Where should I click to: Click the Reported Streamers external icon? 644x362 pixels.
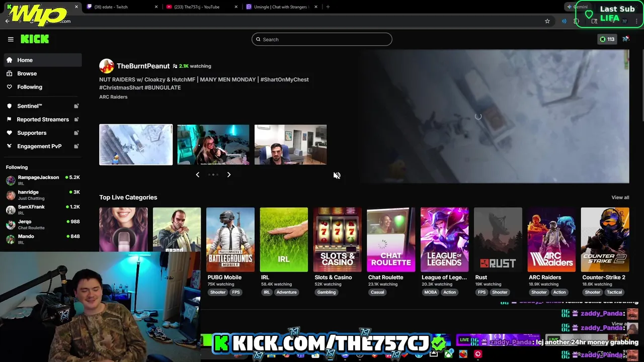[76, 119]
